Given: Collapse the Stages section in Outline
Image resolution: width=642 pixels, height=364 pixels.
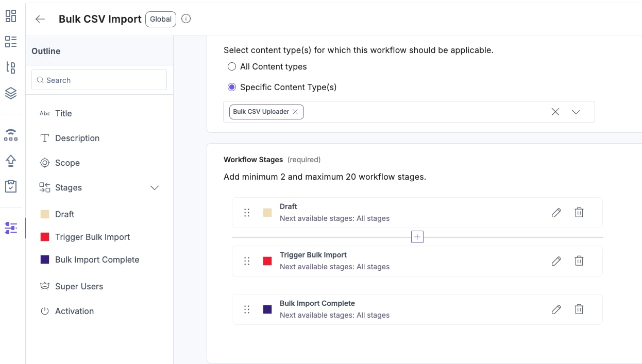Looking at the screenshot, I should click(x=154, y=188).
